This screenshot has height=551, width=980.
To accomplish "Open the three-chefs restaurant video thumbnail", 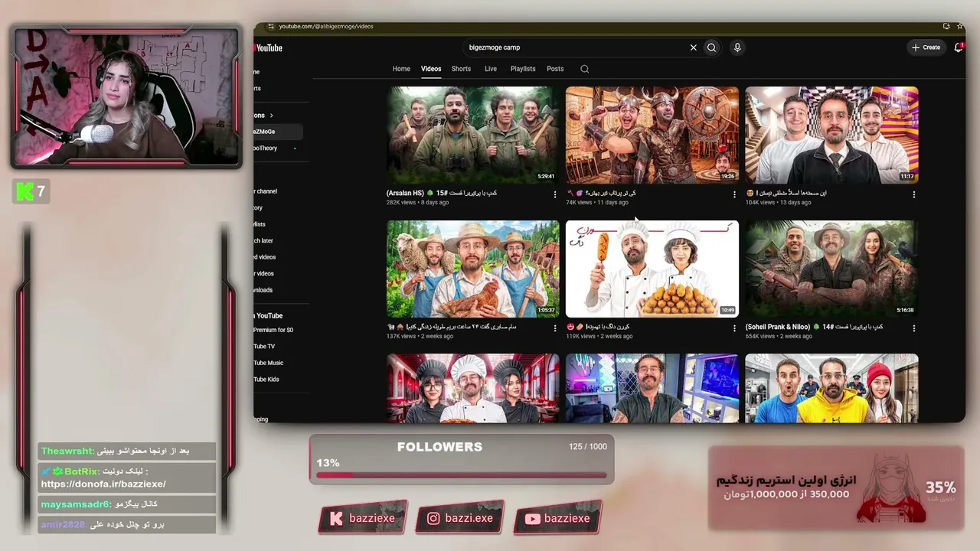I will coord(473,388).
